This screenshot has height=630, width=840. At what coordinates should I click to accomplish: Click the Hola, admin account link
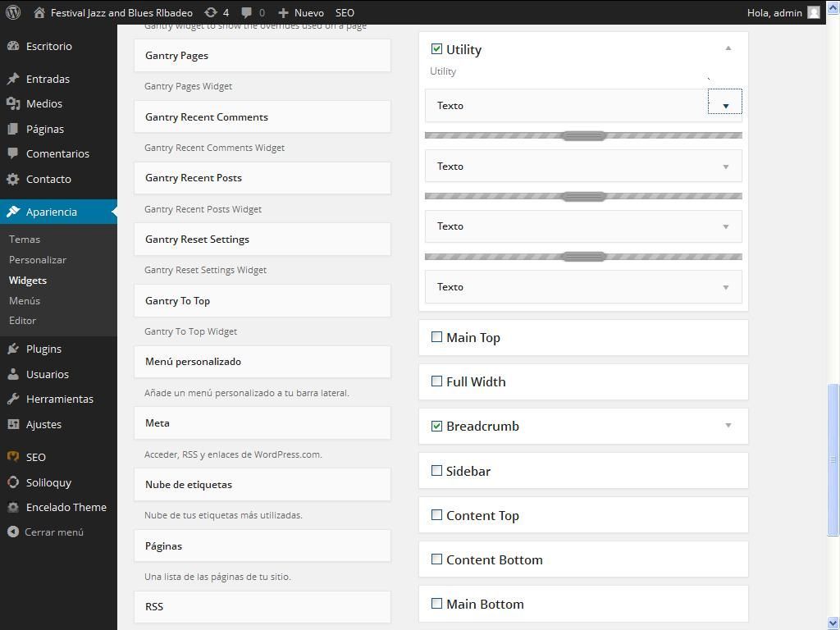pos(774,13)
